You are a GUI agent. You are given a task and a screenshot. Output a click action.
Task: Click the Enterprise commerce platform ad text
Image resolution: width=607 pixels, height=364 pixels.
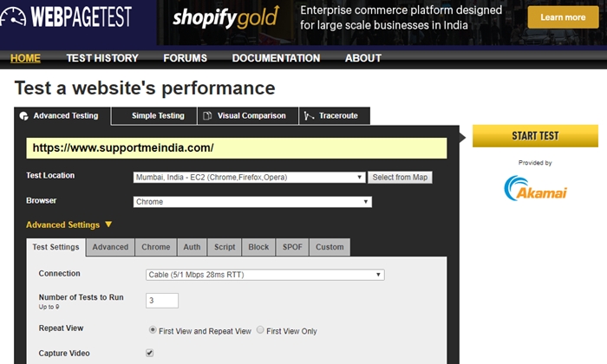click(401, 17)
